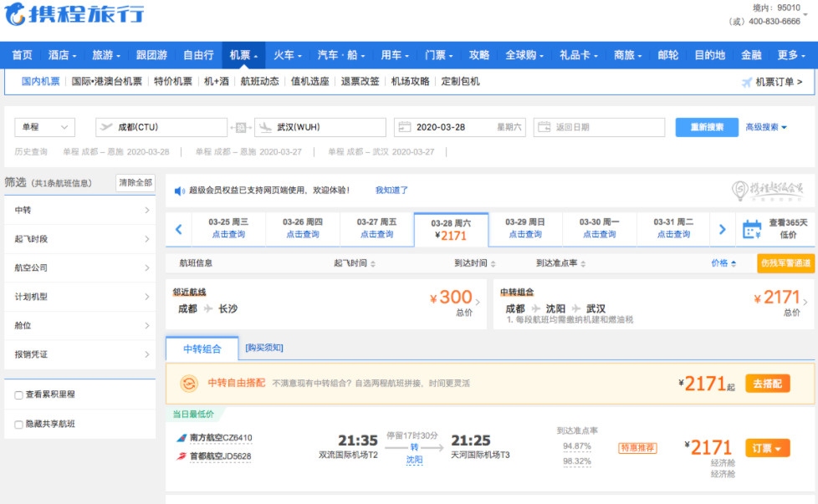
Task: Open the 单程 trip type dropdown
Action: [x=45, y=128]
